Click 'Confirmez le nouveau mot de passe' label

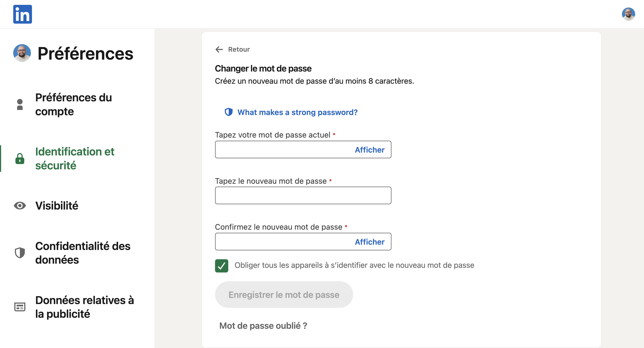coord(279,227)
